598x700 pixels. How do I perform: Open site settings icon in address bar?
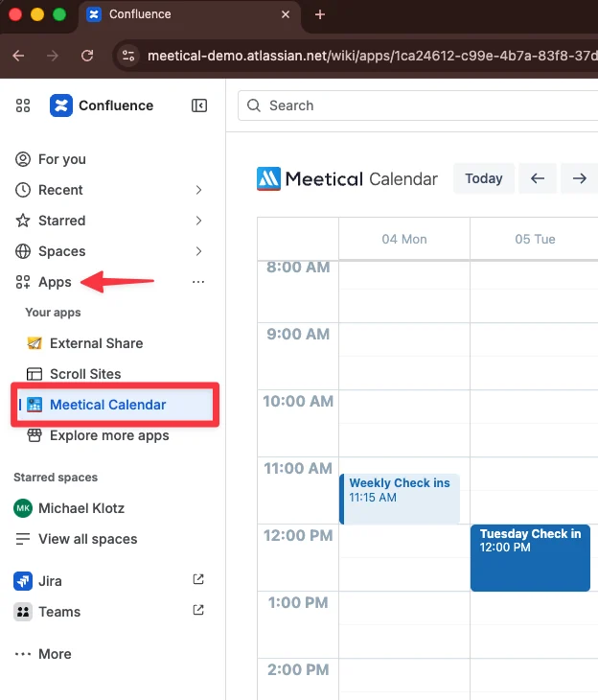pos(128,56)
